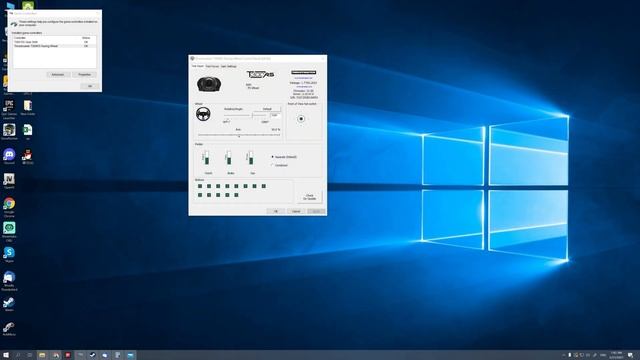This screenshot has width=640, height=360.
Task: Click the wheel Axis position bar
Action: (x=239, y=135)
